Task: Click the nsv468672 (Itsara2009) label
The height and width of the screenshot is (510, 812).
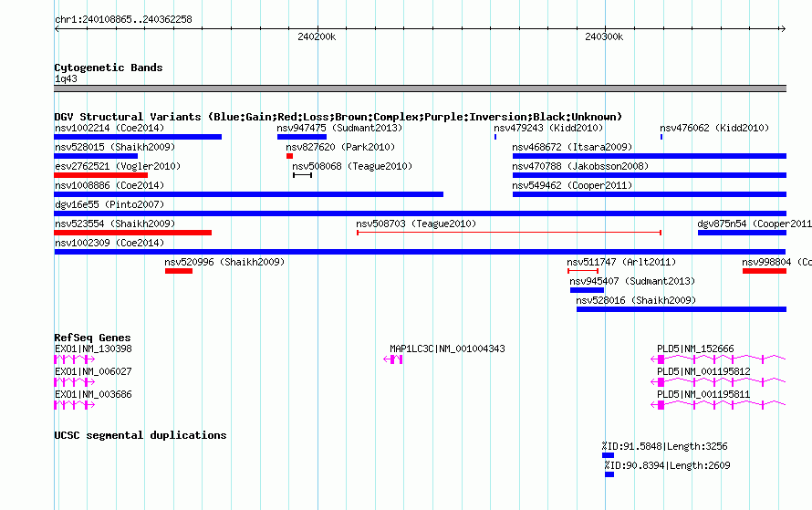Action: pos(572,147)
